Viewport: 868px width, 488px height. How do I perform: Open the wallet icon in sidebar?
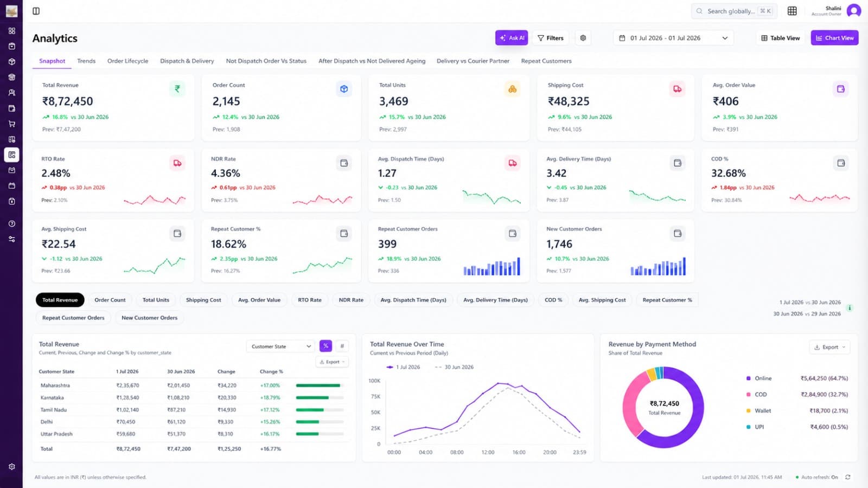pos(12,108)
